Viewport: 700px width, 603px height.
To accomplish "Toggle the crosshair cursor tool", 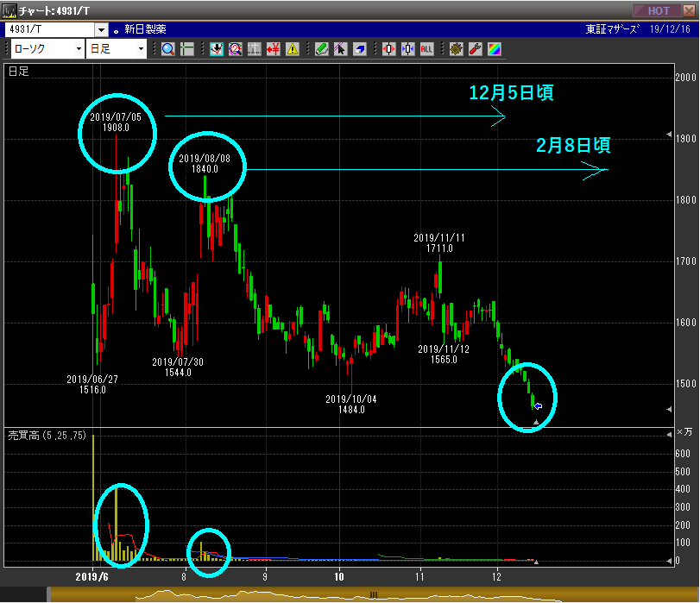I will click(187, 49).
